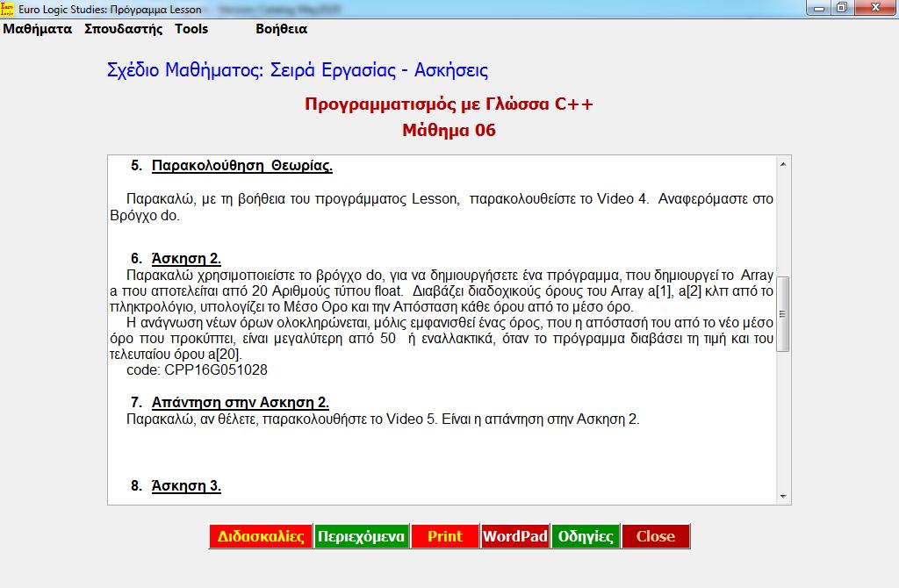Screen dimensions: 899x588
Task: Click the sentence mentioning Video 5
Action: [x=383, y=419]
